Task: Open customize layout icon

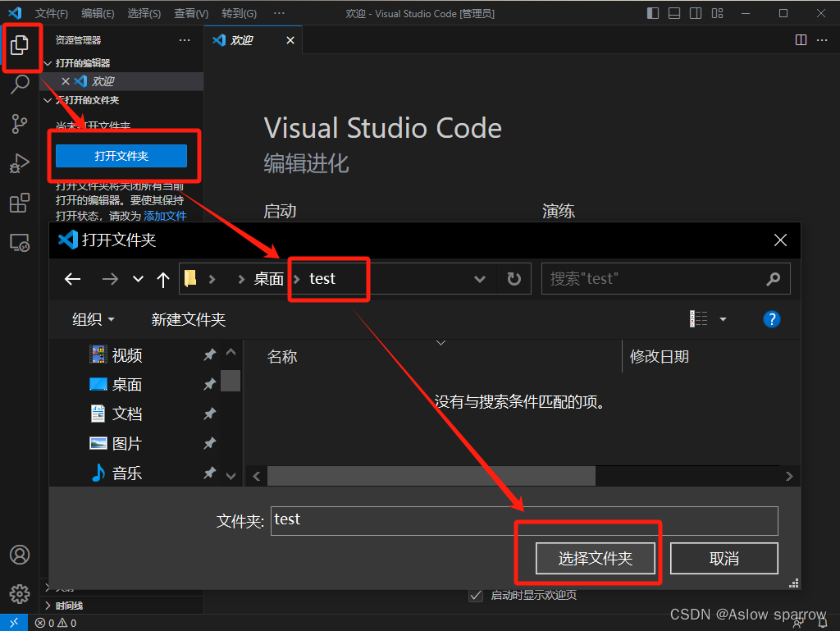Action: point(717,13)
